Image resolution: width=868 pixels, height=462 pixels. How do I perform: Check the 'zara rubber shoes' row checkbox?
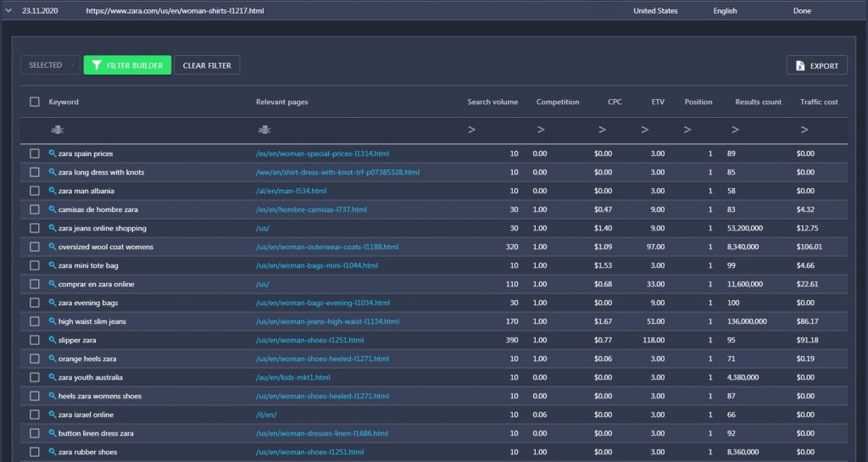(x=34, y=452)
